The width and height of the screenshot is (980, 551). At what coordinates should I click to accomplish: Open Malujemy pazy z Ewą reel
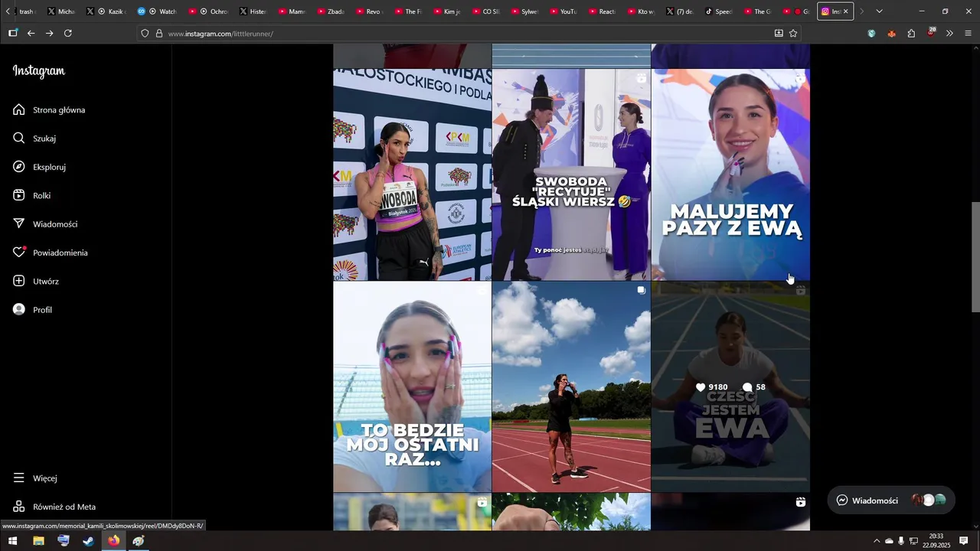point(730,174)
